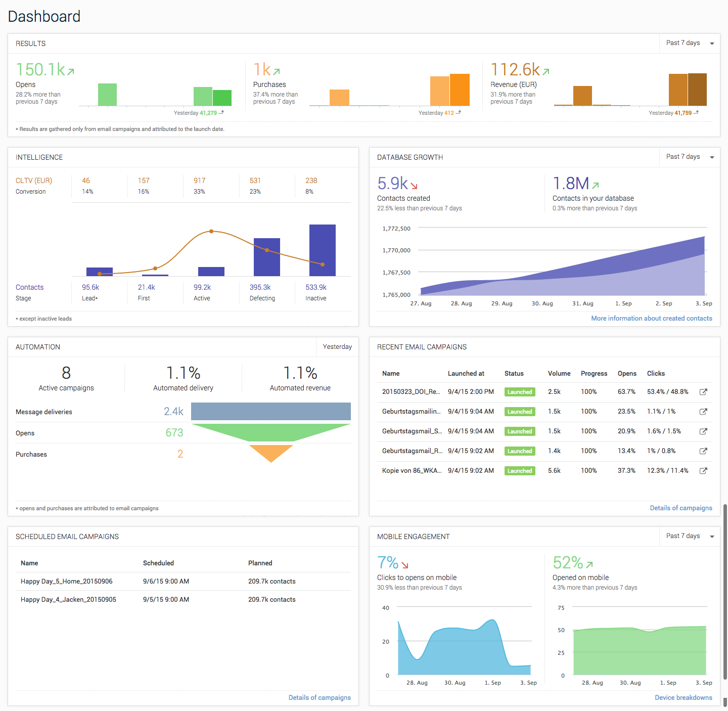Open external link for 20150323_DOI_Re campaign

(703, 392)
